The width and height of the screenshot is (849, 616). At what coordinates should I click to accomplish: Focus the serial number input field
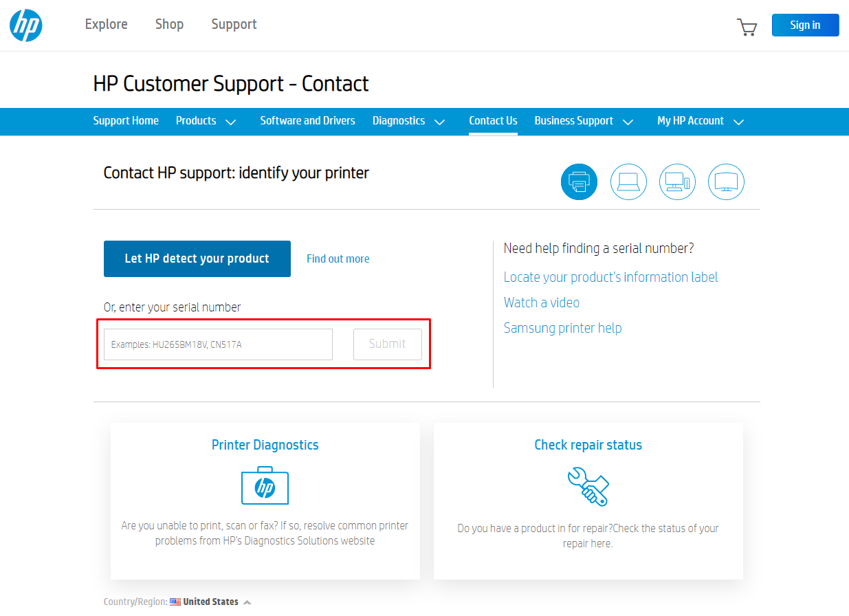pos(218,344)
